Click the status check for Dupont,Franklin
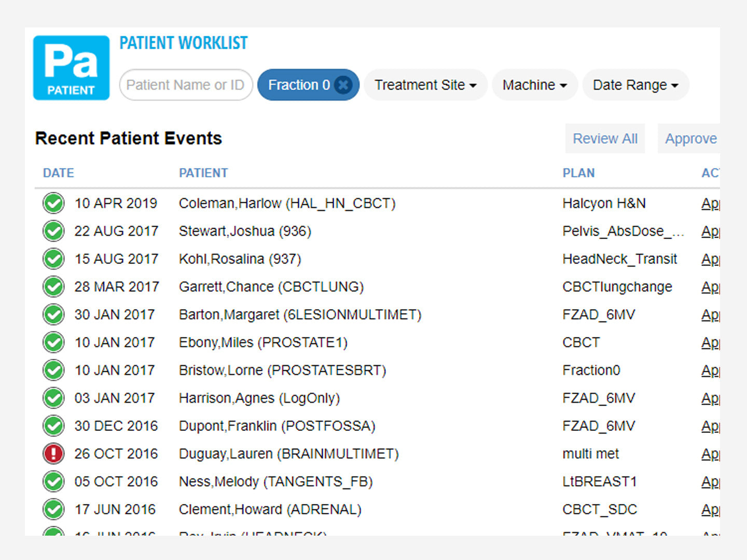The image size is (747, 560). pos(53,426)
